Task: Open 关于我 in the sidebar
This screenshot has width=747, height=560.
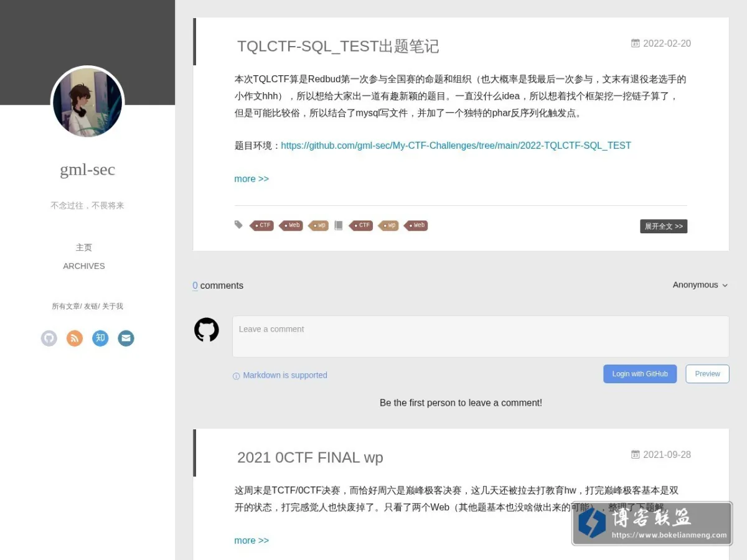Action: (x=113, y=306)
